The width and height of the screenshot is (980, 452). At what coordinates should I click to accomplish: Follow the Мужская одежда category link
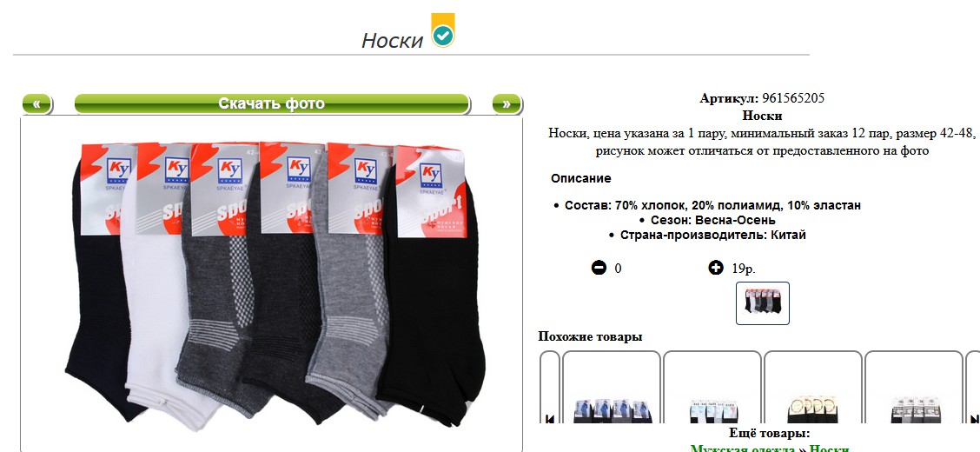pyautogui.click(x=743, y=448)
